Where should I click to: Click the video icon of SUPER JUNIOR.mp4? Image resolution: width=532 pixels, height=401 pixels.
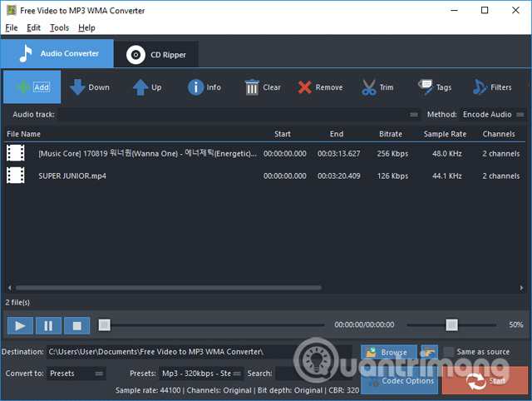16,176
